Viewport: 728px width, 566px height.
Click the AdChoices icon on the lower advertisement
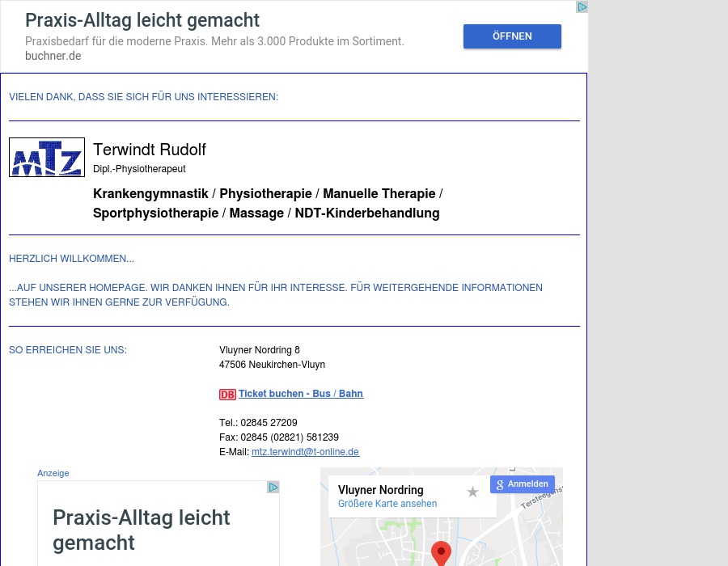pyautogui.click(x=273, y=487)
